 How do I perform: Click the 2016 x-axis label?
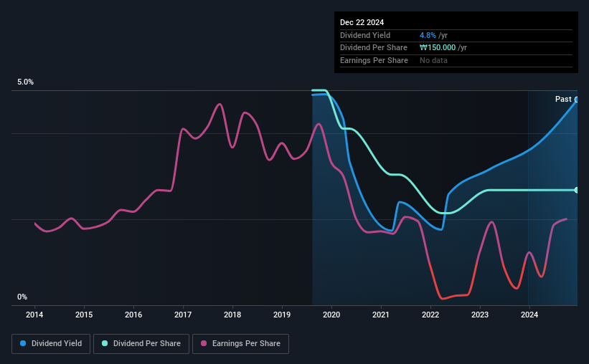(x=133, y=315)
